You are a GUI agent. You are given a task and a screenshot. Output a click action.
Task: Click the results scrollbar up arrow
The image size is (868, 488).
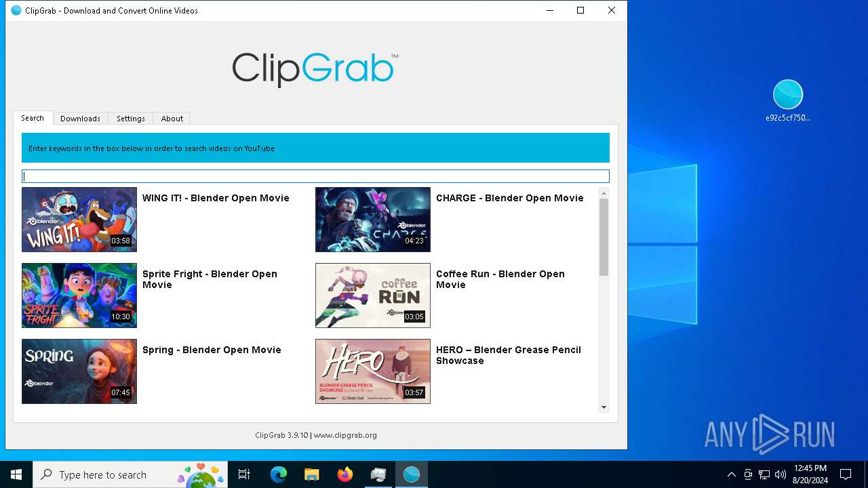[x=604, y=193]
